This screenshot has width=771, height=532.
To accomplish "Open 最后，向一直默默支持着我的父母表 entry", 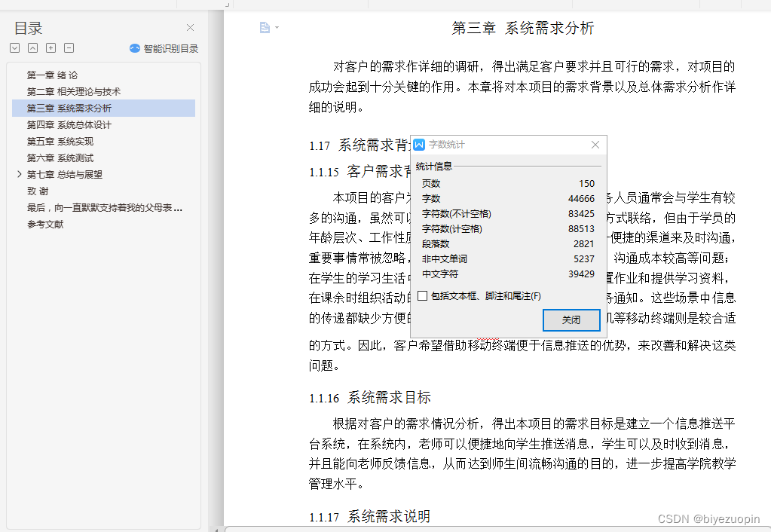I will pos(104,207).
